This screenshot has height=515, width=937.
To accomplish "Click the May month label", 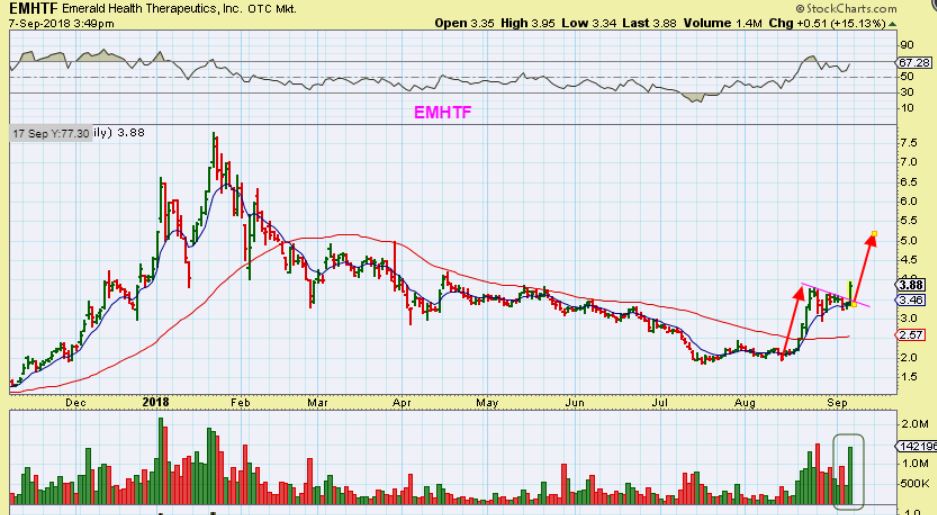I will click(487, 403).
